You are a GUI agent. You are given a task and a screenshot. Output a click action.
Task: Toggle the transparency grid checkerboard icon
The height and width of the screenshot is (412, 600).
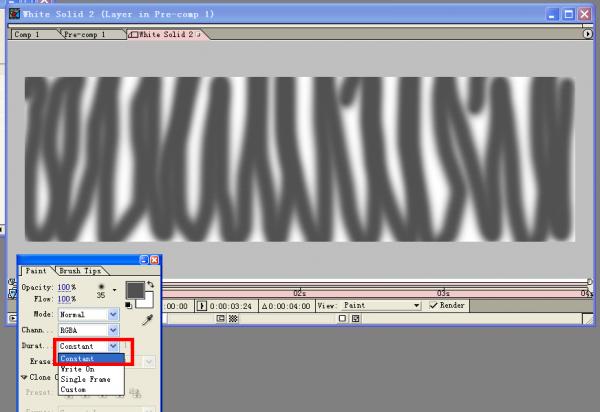pyautogui.click(x=233, y=318)
